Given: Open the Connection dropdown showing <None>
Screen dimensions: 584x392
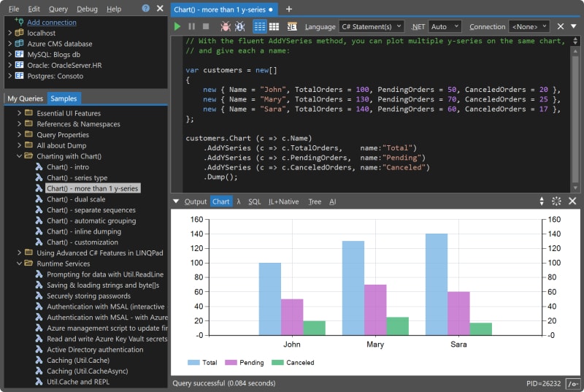Looking at the screenshot, I should 529,26.
